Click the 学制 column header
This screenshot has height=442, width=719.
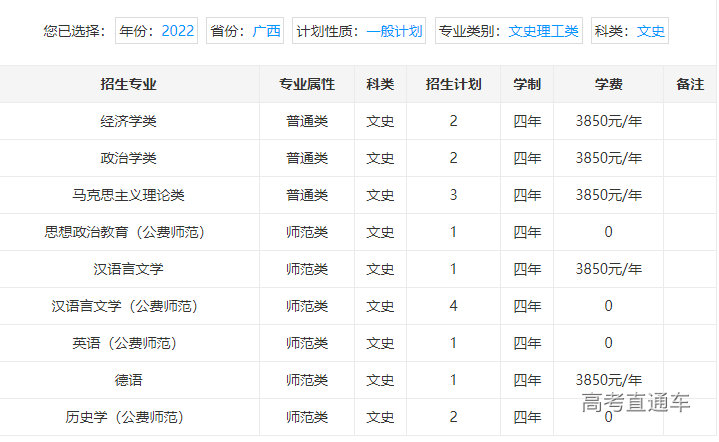tap(527, 84)
